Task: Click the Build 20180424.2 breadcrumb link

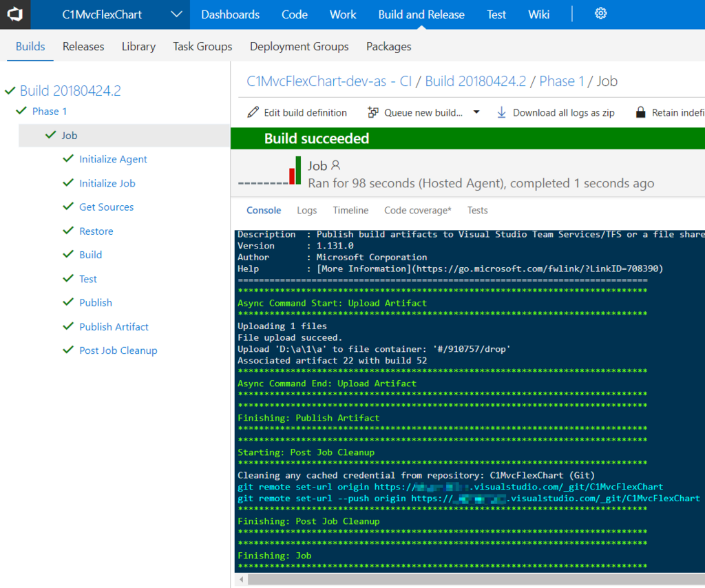Action: point(475,81)
